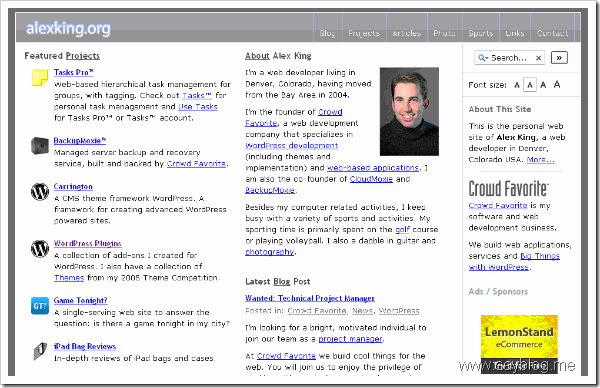Follow Crowd Favorite link in 'At Crowd Favorite we build'
Screen dimensions: 600x388
click(x=286, y=356)
